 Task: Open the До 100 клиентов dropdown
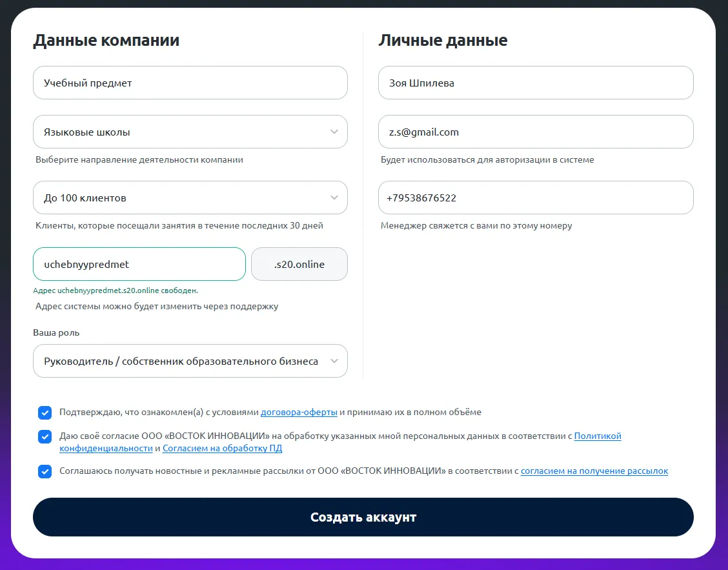[x=190, y=198]
